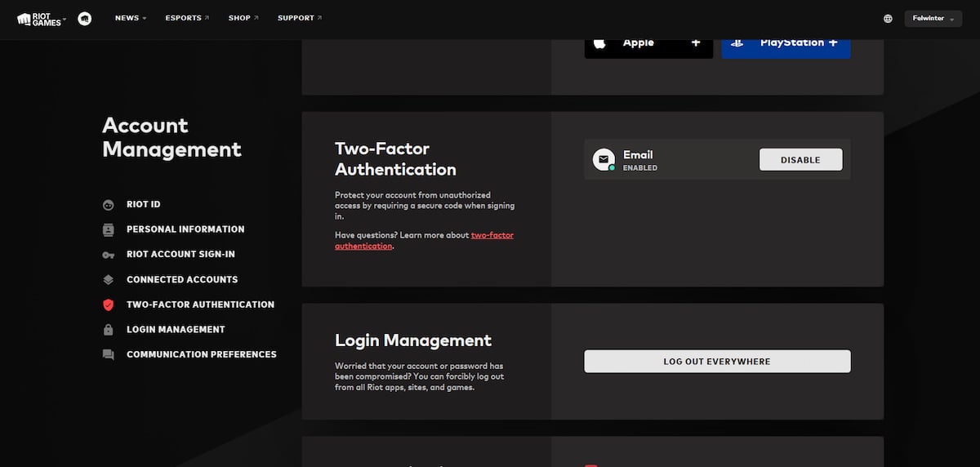The width and height of the screenshot is (980, 467).
Task: Click Log Out Everywhere button
Action: coord(717,362)
